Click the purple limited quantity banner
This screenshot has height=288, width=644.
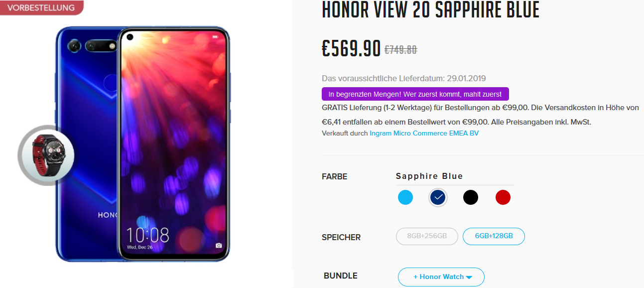415,94
